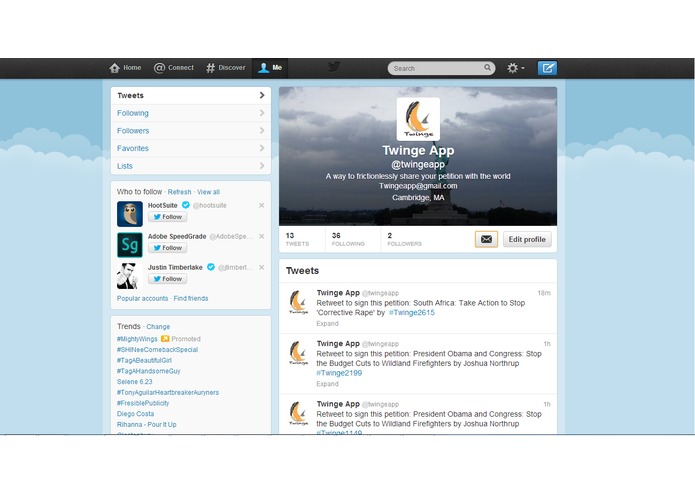
Task: Open #TonyAguilarHeartbreakerAuryners trend
Action: pyautogui.click(x=168, y=392)
